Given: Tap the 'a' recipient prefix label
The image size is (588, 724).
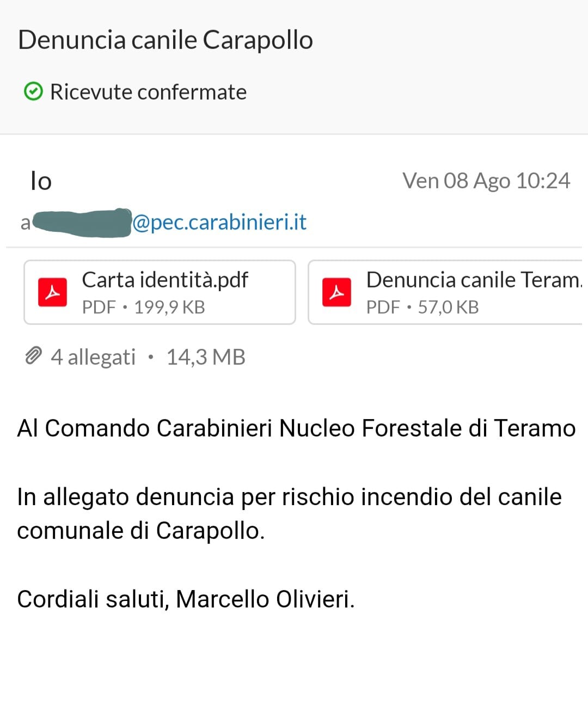Looking at the screenshot, I should pos(25,223).
